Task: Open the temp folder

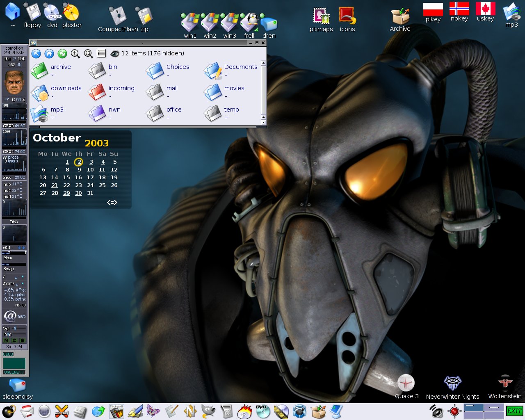Action: pos(213,114)
